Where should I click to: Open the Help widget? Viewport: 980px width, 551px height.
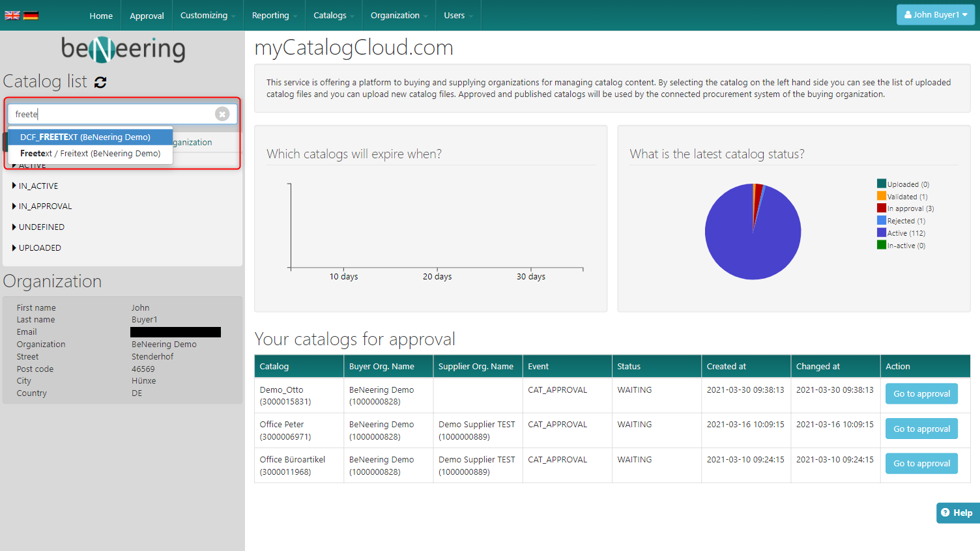click(957, 513)
